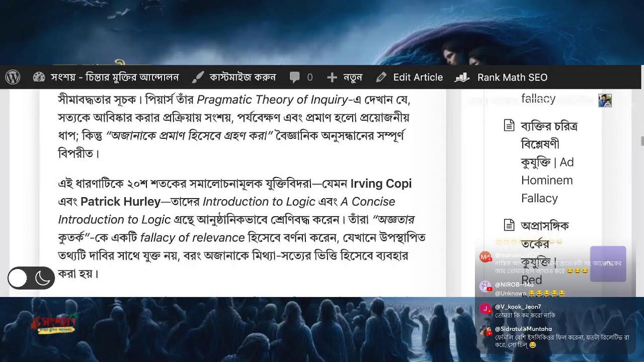Image resolution: width=644 pixels, height=362 pixels.
Task: Click document icon beside অপ্রাসঙ্গিক তর্কের link
Action: pos(509,225)
